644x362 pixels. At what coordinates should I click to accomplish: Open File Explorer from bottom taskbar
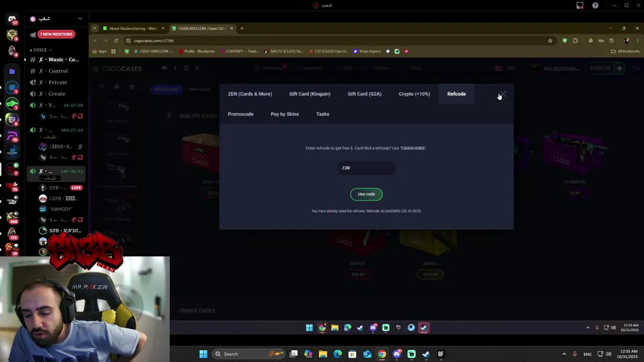[323, 354]
